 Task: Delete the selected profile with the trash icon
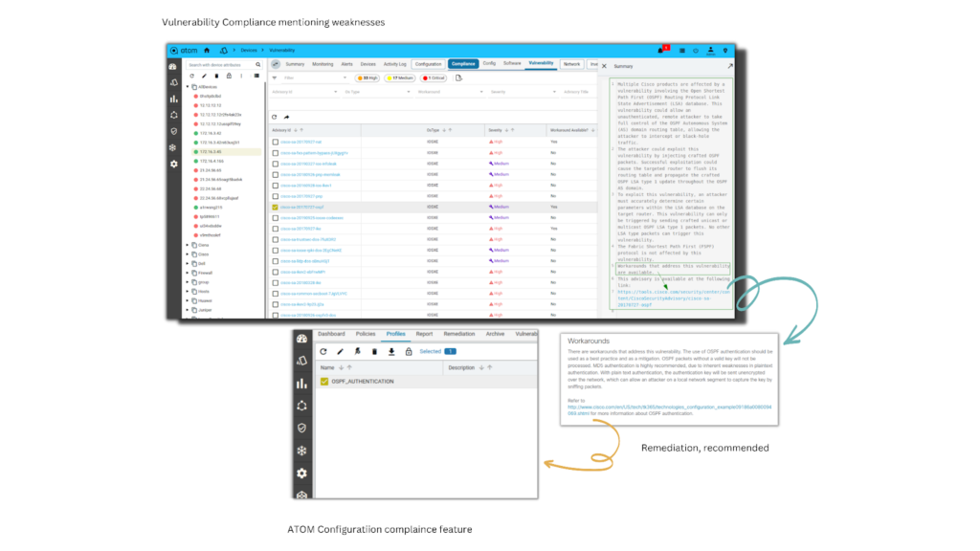pos(374,352)
